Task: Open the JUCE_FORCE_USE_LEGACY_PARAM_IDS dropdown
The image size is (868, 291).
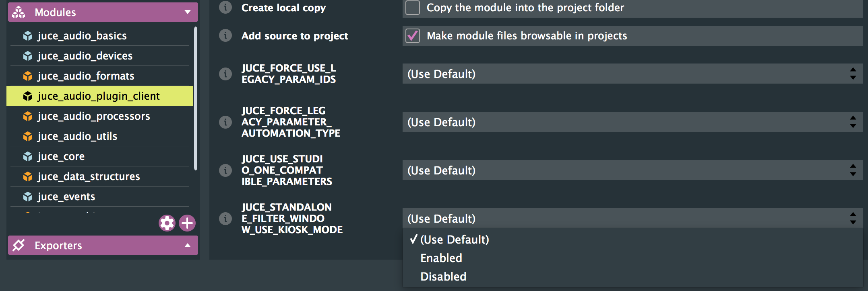Action: (632, 74)
